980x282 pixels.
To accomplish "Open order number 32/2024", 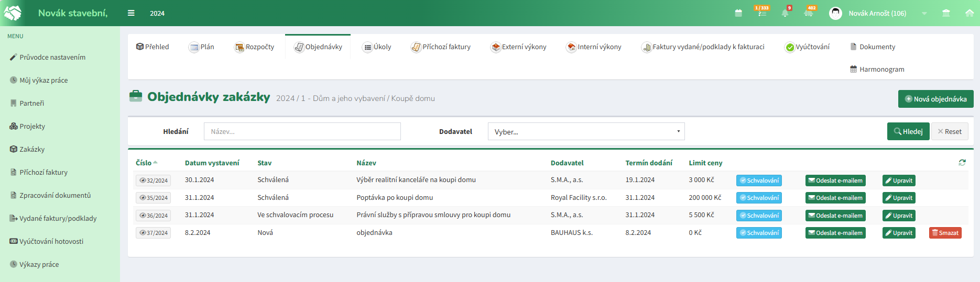I will click(154, 181).
